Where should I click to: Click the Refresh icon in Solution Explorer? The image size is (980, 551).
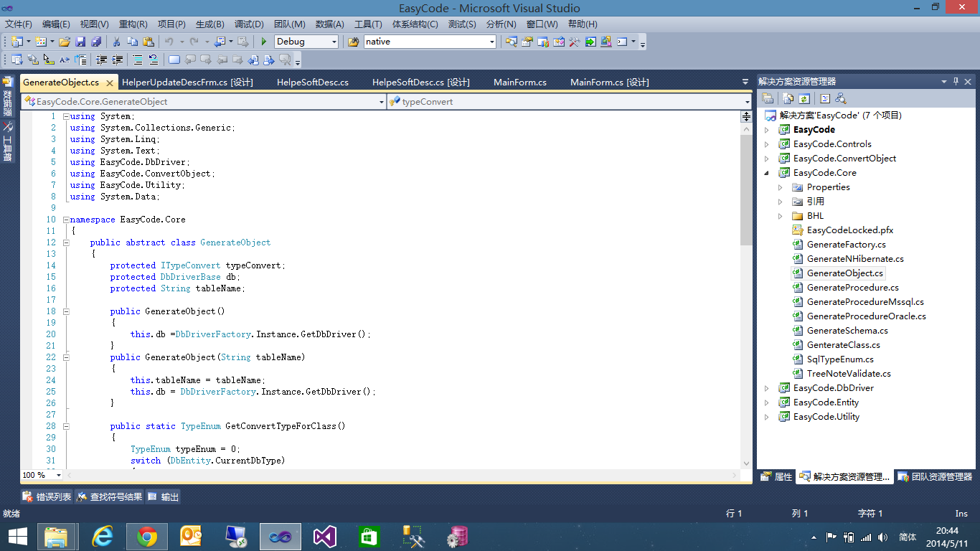pyautogui.click(x=804, y=98)
